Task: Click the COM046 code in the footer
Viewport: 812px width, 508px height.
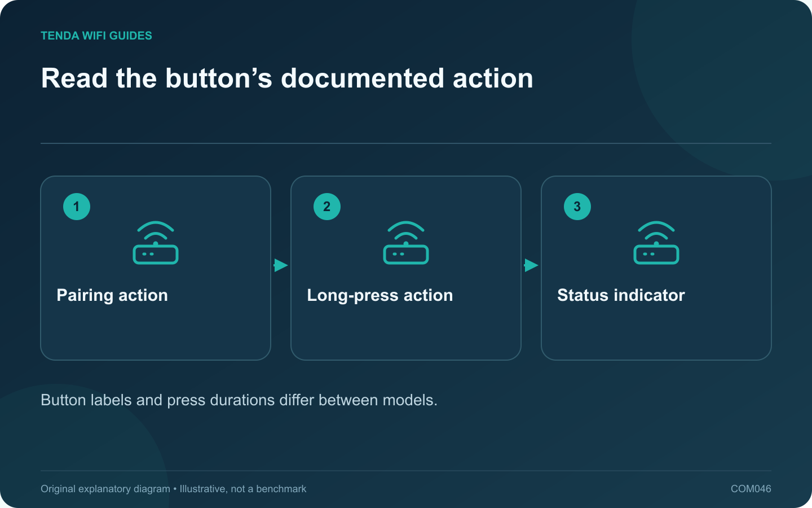Action: tap(751, 489)
